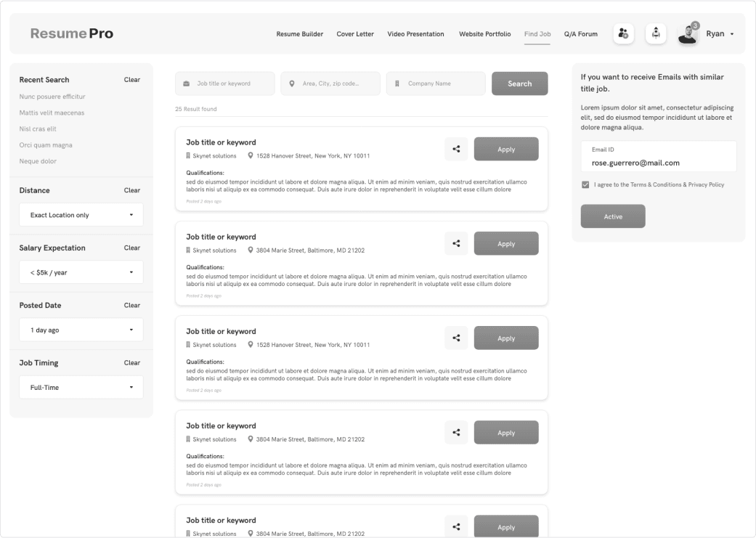Viewport: 756px width, 538px height.
Task: Switch to the Resume Builder tab
Action: coord(299,33)
